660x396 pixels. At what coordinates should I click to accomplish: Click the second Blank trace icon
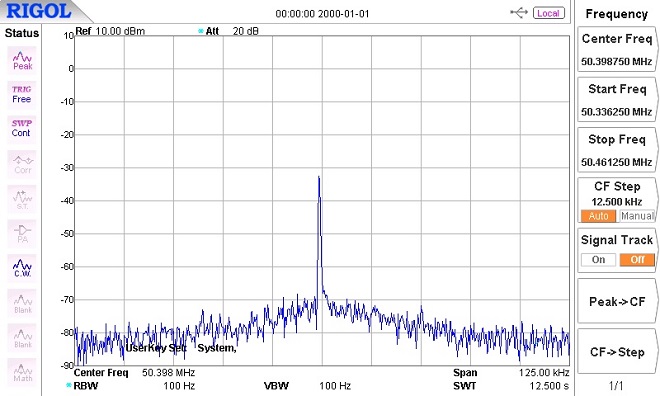coord(22,338)
